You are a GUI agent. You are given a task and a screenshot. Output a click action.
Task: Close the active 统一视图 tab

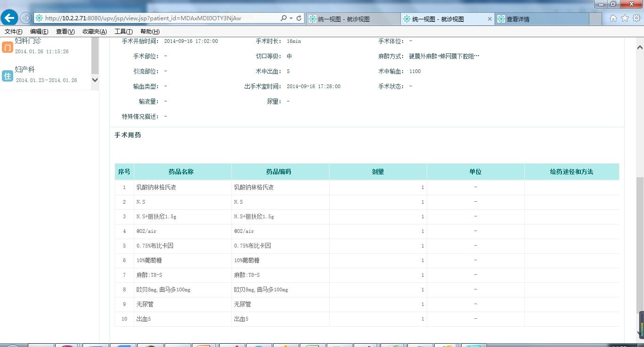489,19
